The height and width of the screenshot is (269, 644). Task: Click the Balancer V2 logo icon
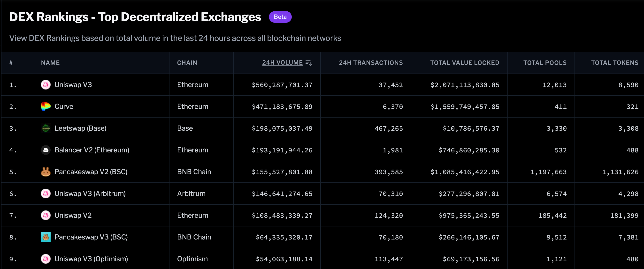(x=46, y=150)
